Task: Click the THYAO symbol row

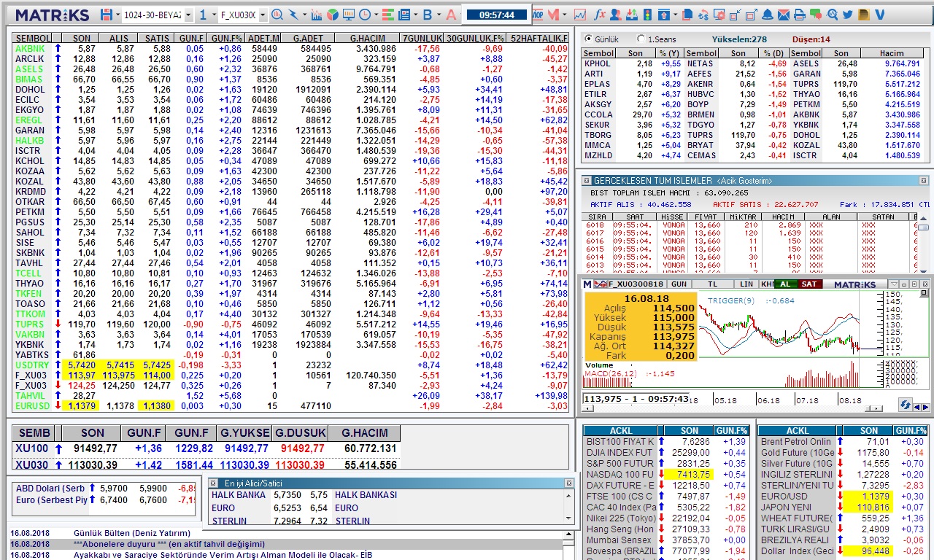Action: coord(290,283)
